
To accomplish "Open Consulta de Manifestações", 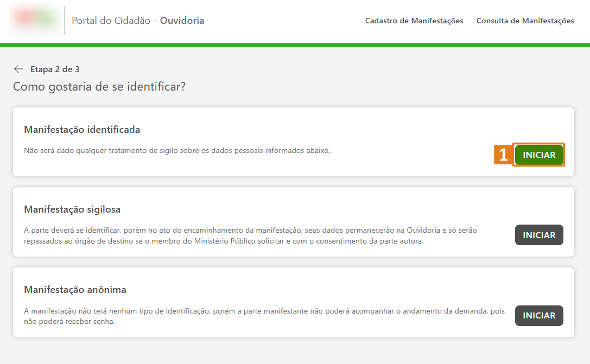I will tap(524, 21).
